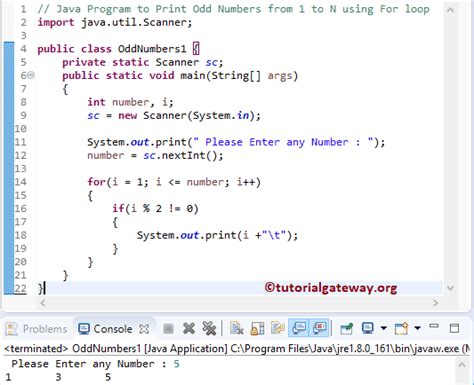Toggle Scroll Lock in the Console
474x385 pixels.
[x=257, y=329]
